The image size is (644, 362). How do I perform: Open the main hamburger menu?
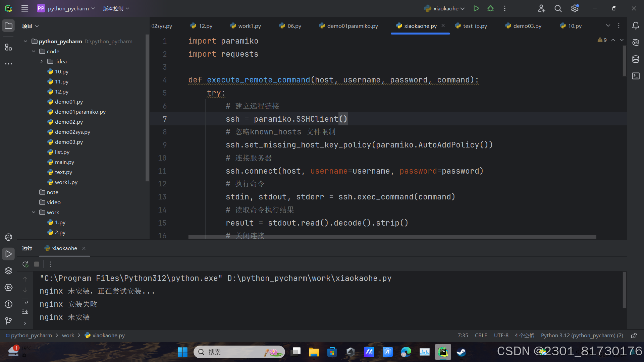(24, 8)
